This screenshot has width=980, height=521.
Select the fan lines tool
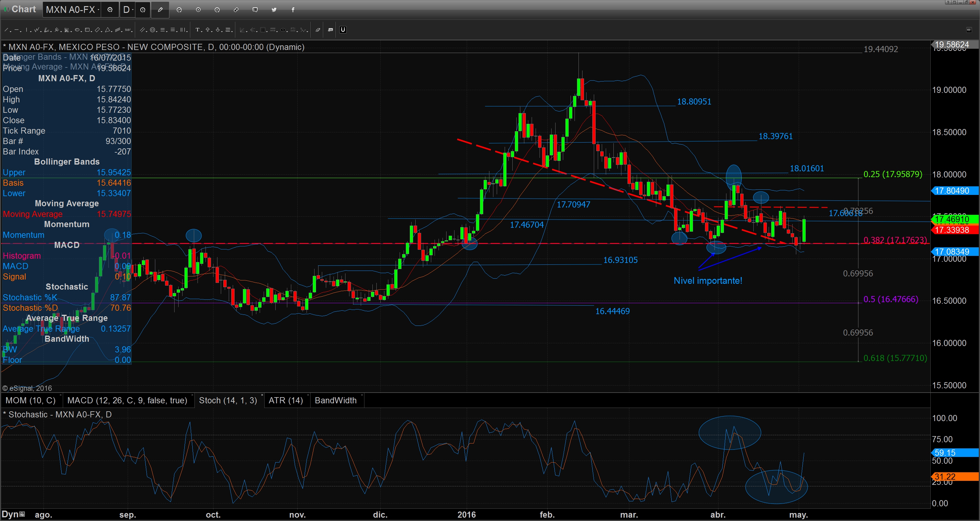(x=47, y=30)
